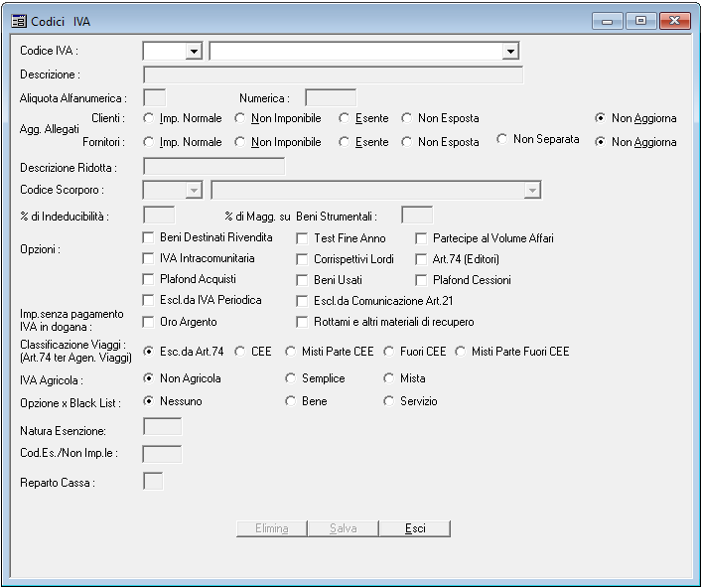The height and width of the screenshot is (588, 701).
Task: Check Escl.da IVA Periodica option
Action: pos(148,300)
